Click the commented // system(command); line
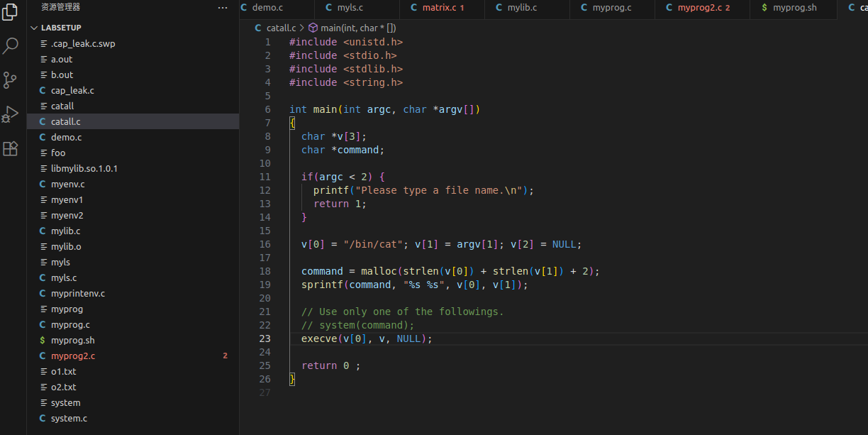The height and width of the screenshot is (435, 868). 357,325
